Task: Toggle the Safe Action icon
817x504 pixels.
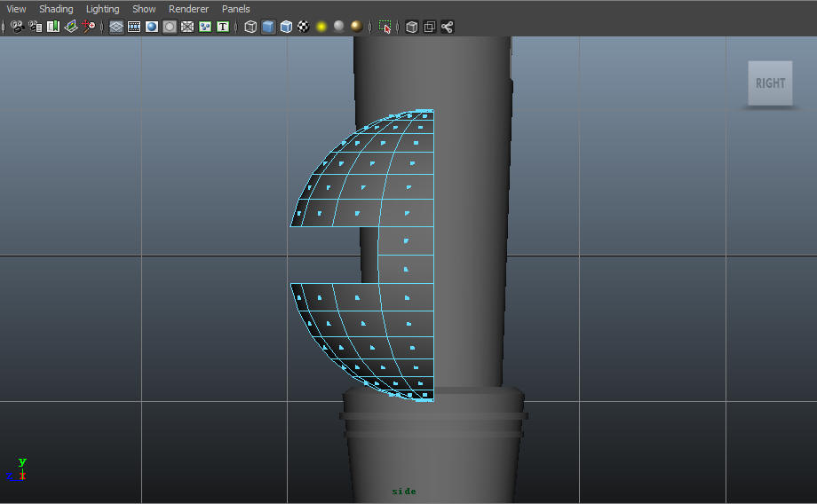Action: (205, 27)
